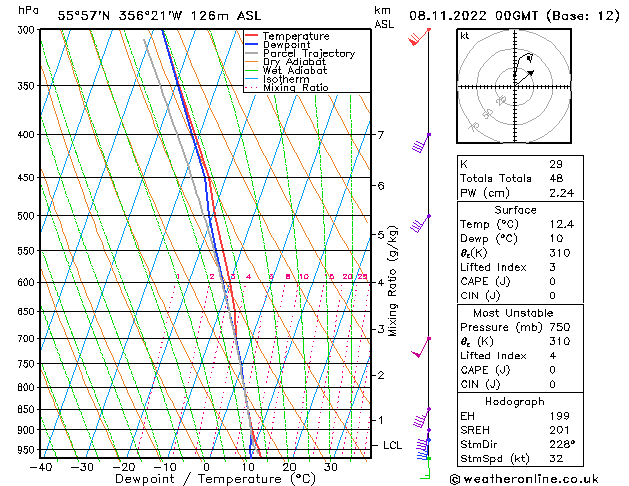Viewport: 629px width, 486px height.
Task: Click the Hodograph section heading in table
Action: coord(515,402)
